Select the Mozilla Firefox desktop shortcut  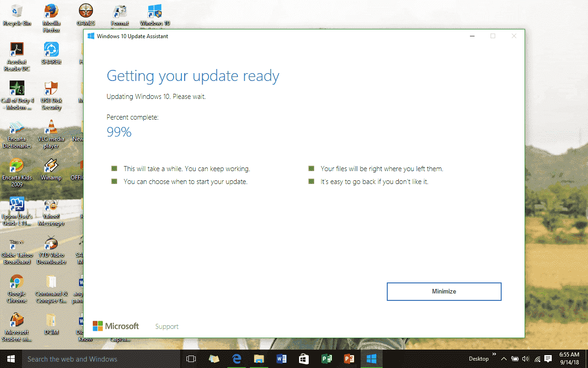point(51,18)
